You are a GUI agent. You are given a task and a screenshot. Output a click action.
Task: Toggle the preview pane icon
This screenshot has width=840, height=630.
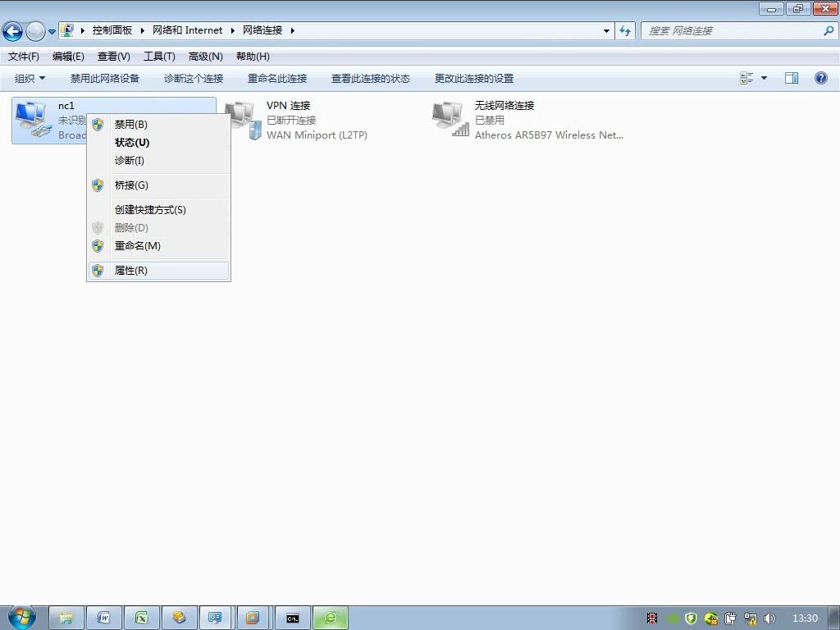[792, 78]
